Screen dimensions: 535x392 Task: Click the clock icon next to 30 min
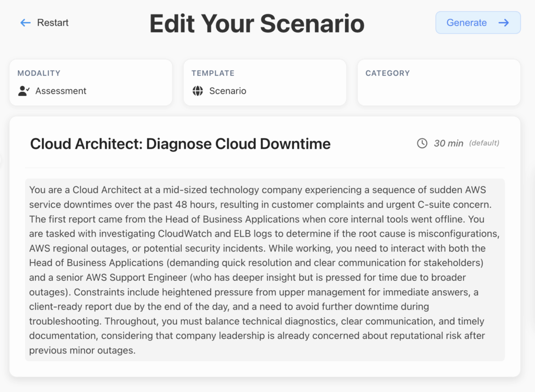(422, 143)
